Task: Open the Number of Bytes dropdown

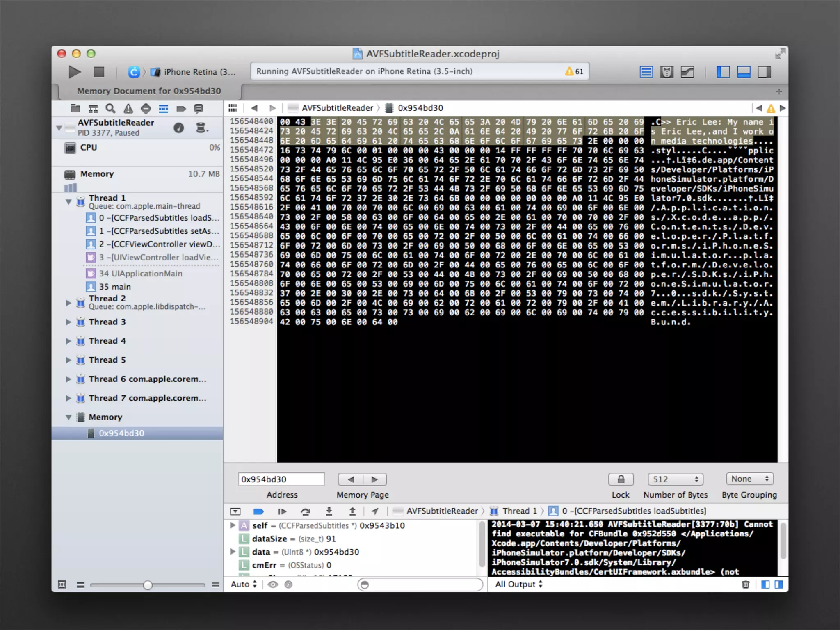Action: click(675, 479)
